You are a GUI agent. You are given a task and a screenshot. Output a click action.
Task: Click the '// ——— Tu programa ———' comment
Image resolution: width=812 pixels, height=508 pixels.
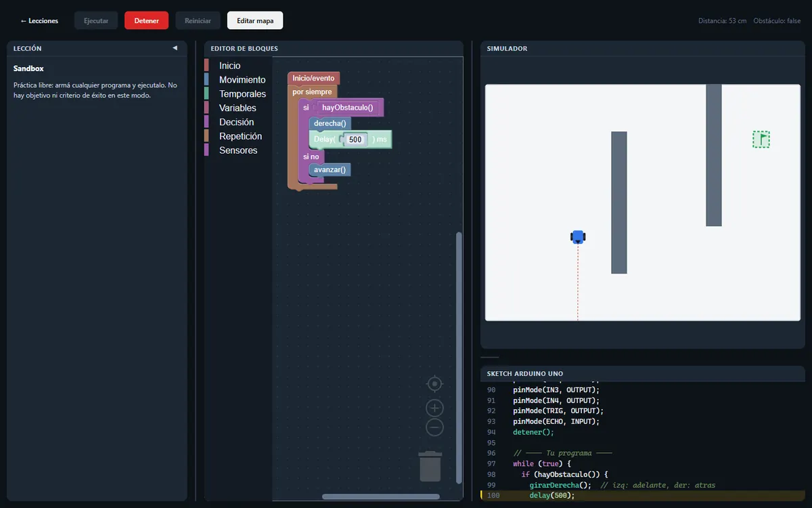point(562,453)
